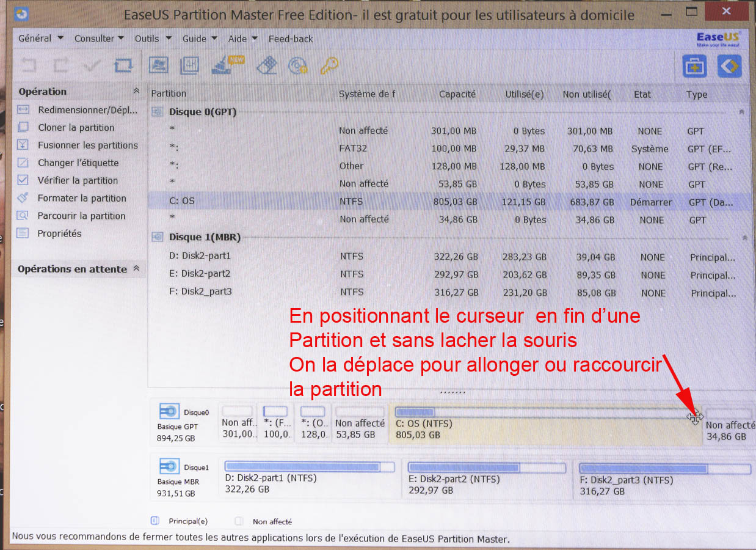Image resolution: width=756 pixels, height=550 pixels.
Task: Collapse the Opérations en attente panel
Action: [136, 269]
